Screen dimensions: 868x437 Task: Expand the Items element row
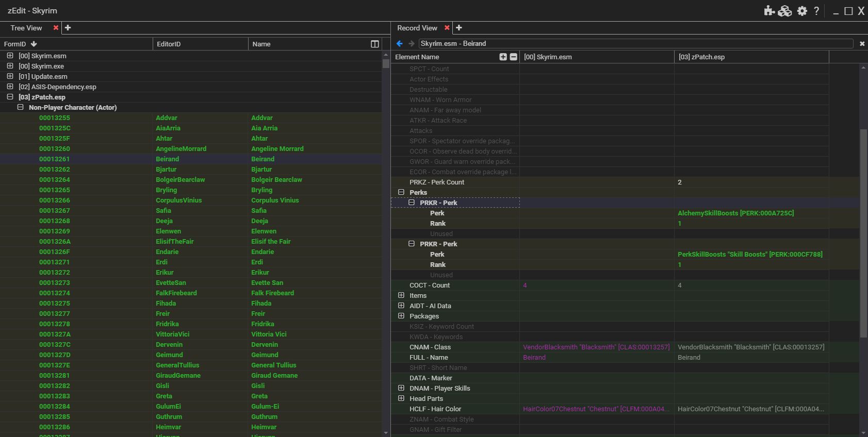401,295
